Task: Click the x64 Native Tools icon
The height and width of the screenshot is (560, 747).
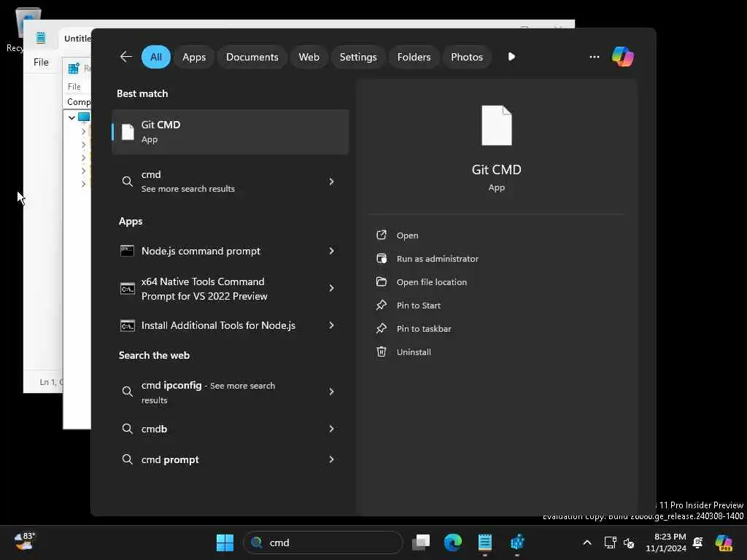Action: [x=127, y=289]
